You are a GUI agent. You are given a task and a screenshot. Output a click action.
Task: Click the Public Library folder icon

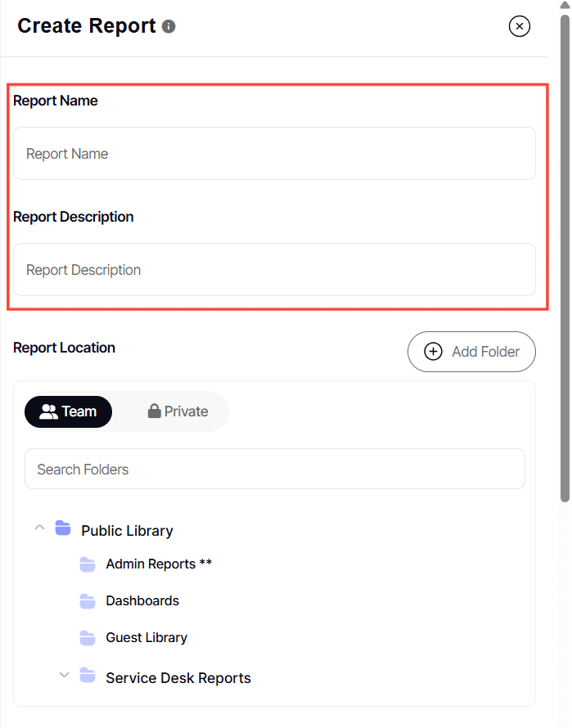[63, 528]
